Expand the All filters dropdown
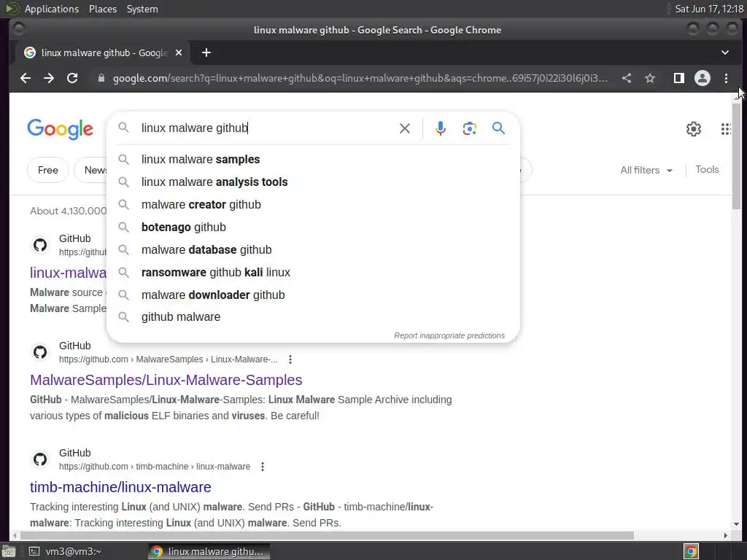 pyautogui.click(x=646, y=170)
